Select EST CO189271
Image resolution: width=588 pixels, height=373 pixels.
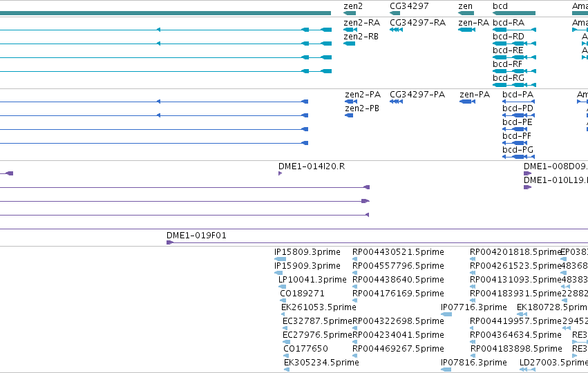click(302, 294)
